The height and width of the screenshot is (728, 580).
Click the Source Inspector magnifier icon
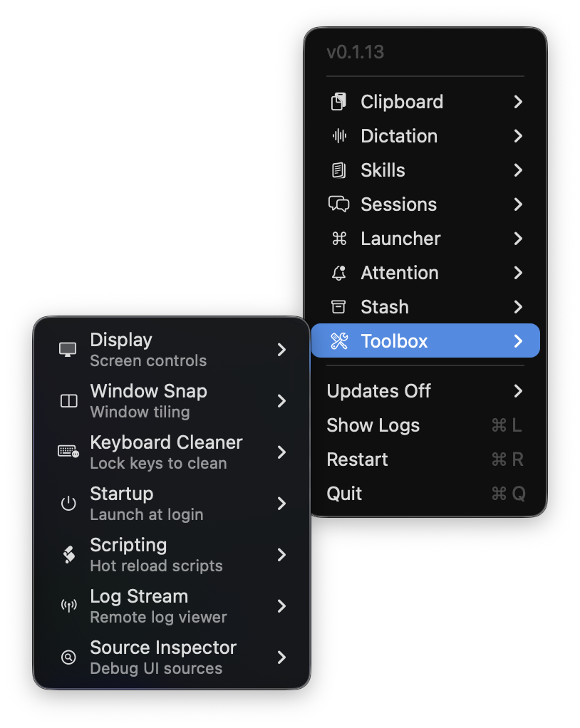[x=68, y=657]
